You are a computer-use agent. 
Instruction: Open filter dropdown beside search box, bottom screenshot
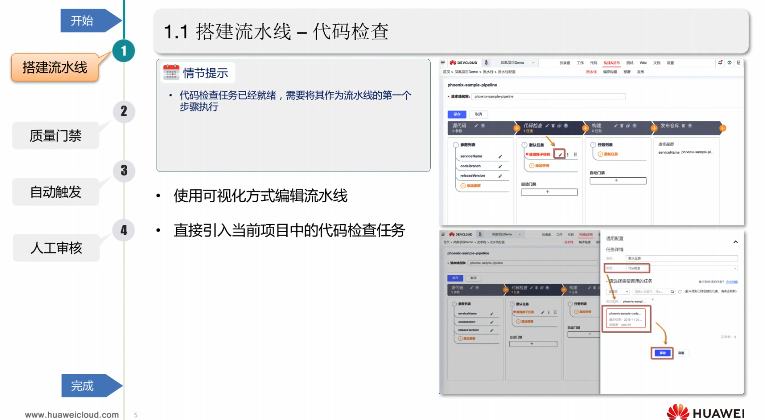pyautogui.click(x=618, y=291)
